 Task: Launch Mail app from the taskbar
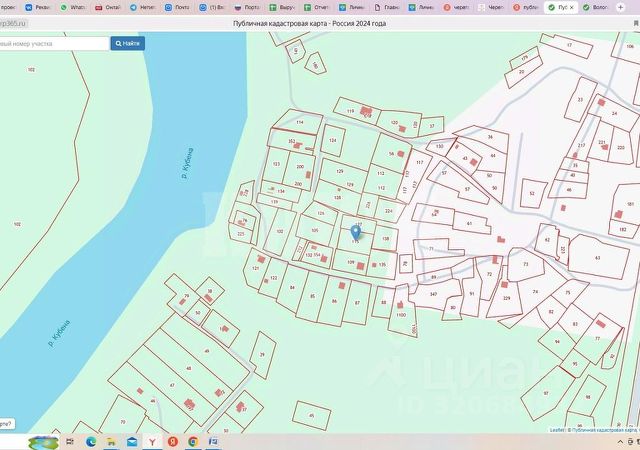point(132,441)
